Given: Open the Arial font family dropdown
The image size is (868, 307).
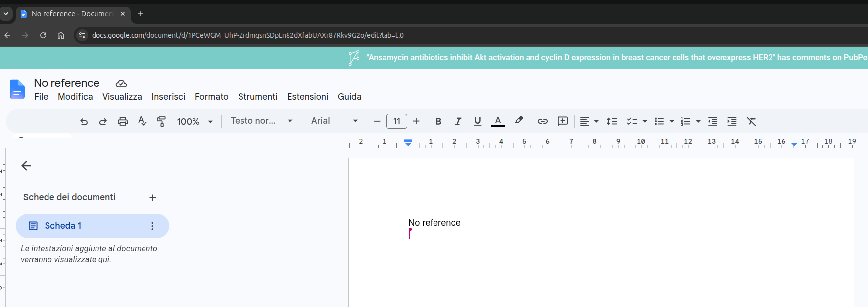Looking at the screenshot, I should pos(335,121).
